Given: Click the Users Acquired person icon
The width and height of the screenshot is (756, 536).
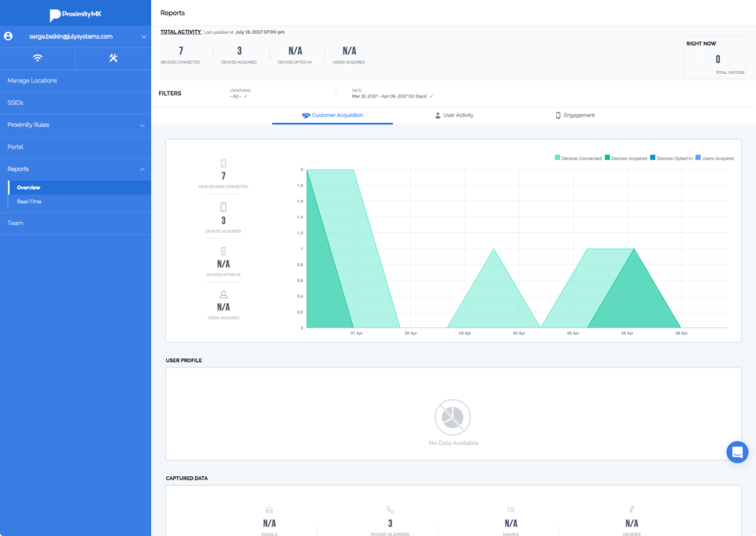Looking at the screenshot, I should pos(223,294).
